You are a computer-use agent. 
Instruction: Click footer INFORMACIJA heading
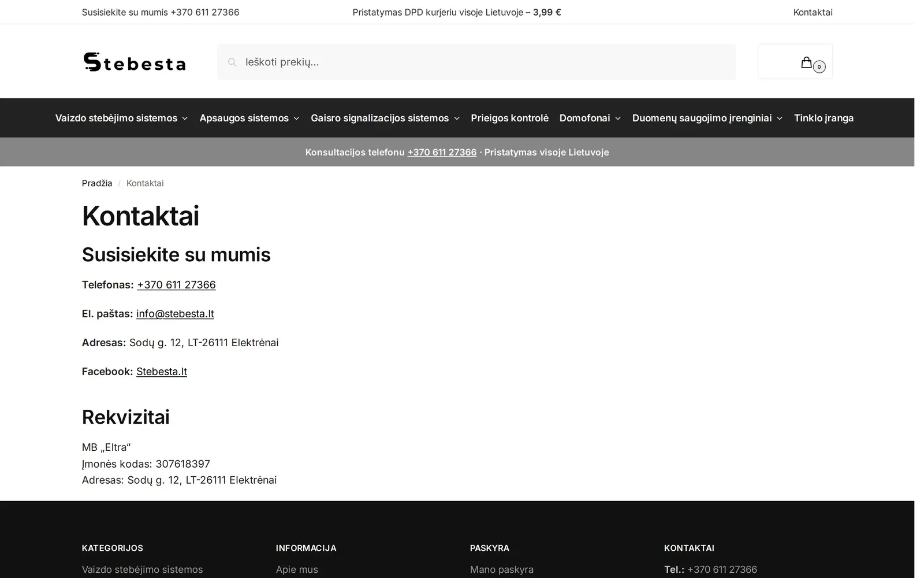(306, 548)
